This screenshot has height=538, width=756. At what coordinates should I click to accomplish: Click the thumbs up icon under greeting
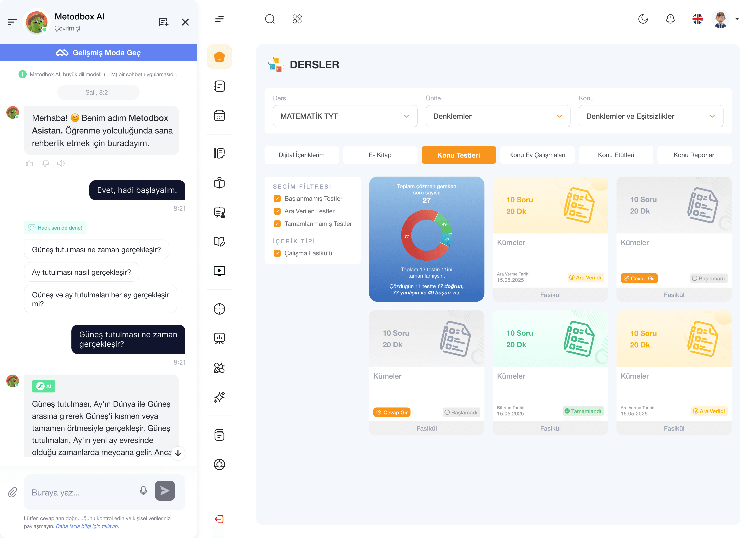tap(30, 163)
